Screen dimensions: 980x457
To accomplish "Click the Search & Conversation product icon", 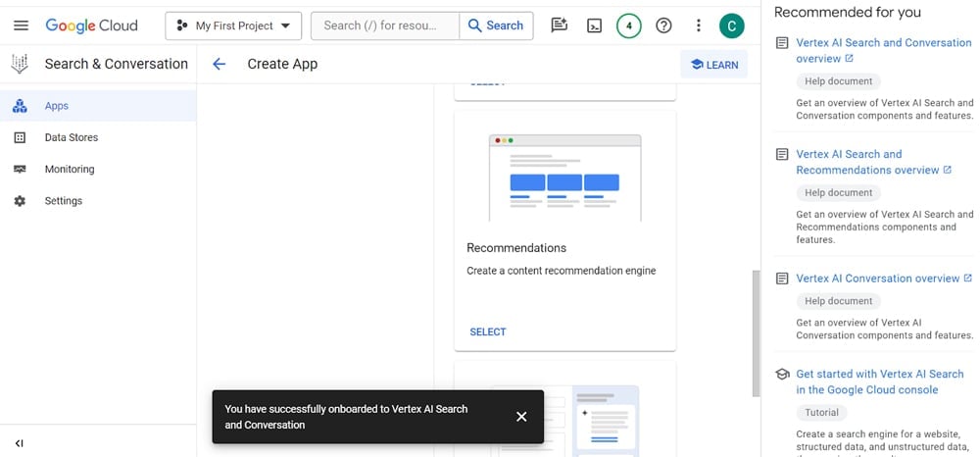I will pos(20,64).
